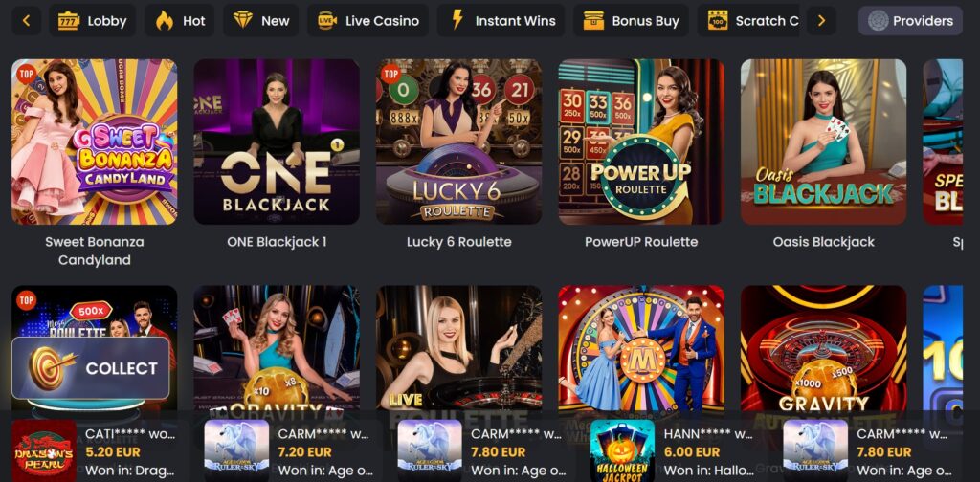This screenshot has height=482, width=980.
Task: Click the Lucky 6 Roulette title link
Action: point(458,242)
